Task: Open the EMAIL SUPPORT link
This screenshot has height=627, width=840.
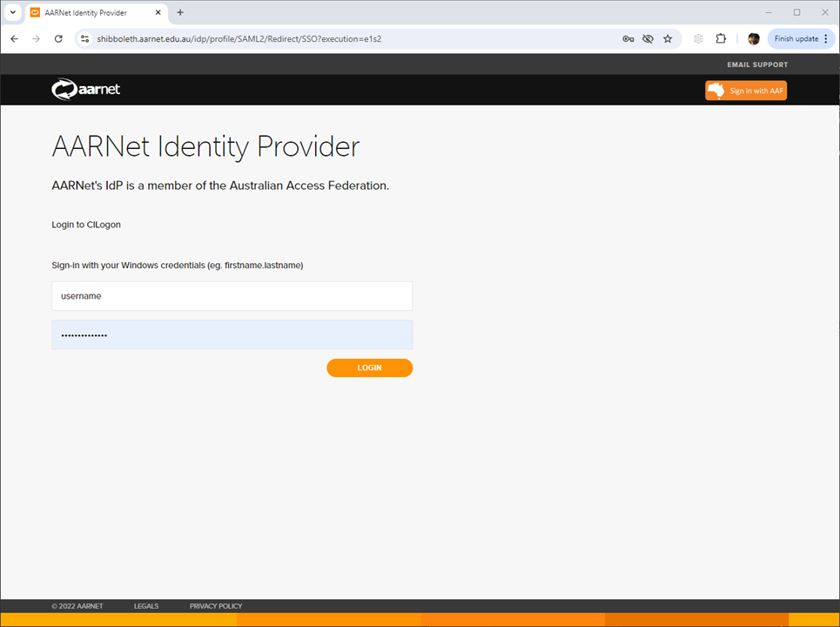Action: 757,64
